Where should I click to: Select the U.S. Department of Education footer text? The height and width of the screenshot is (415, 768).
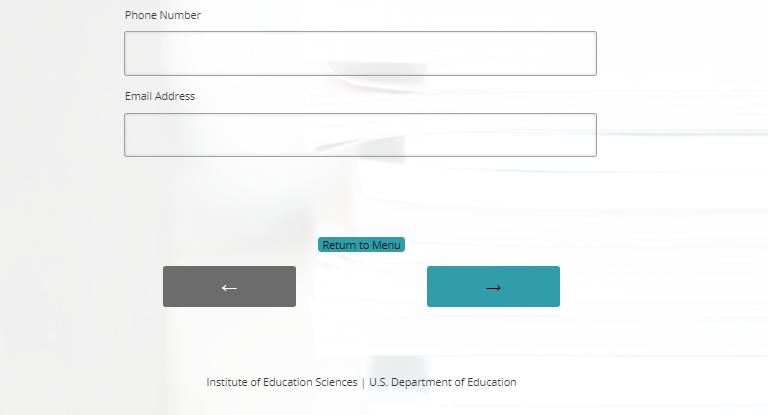point(443,382)
